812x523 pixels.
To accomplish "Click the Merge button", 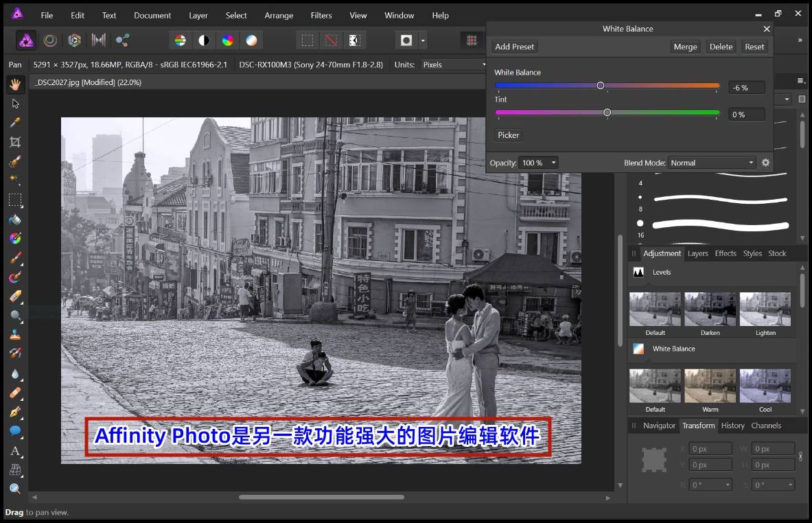I will click(x=685, y=47).
